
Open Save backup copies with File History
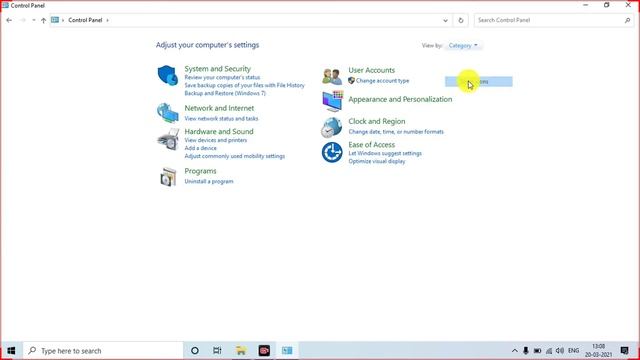point(244,85)
